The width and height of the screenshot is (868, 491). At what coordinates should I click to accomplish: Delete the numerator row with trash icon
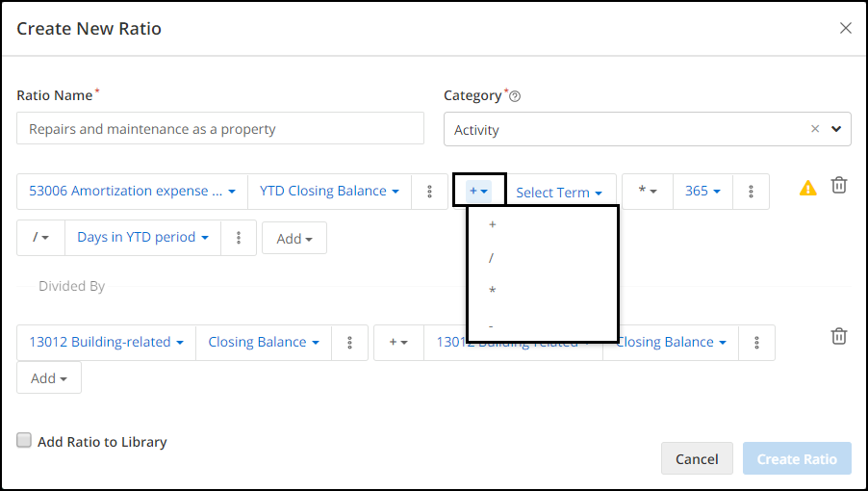tap(839, 185)
